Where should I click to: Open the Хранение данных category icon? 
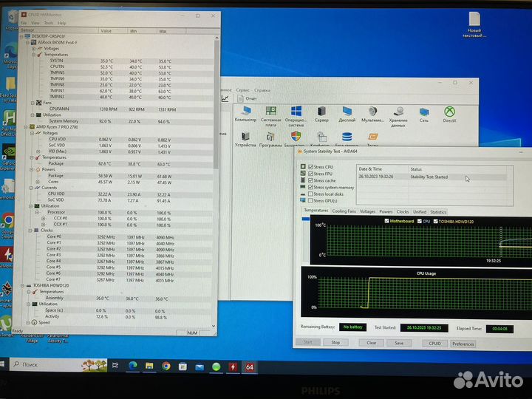coord(398,116)
